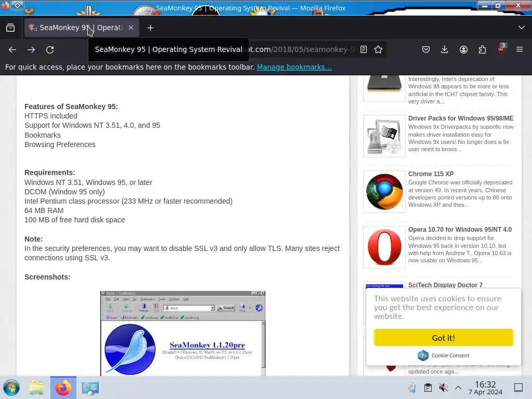
Task: Open uBlock Origin extension icon
Action: click(x=501, y=49)
